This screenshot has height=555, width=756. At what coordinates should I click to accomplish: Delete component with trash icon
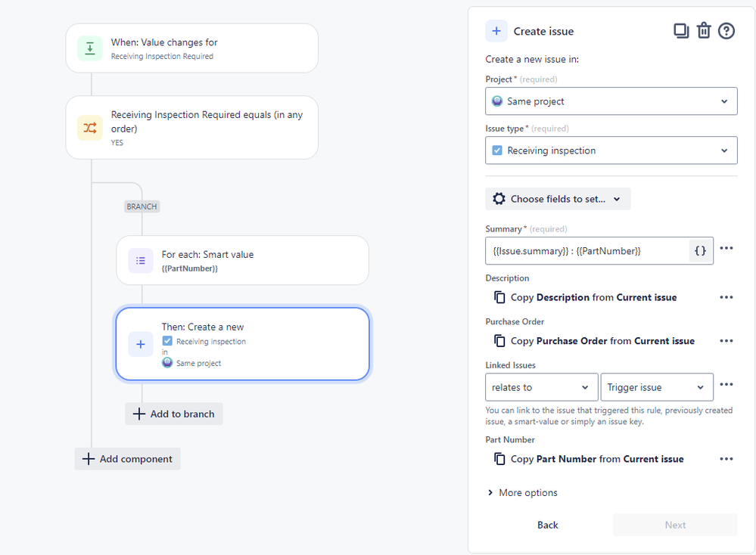click(x=704, y=31)
